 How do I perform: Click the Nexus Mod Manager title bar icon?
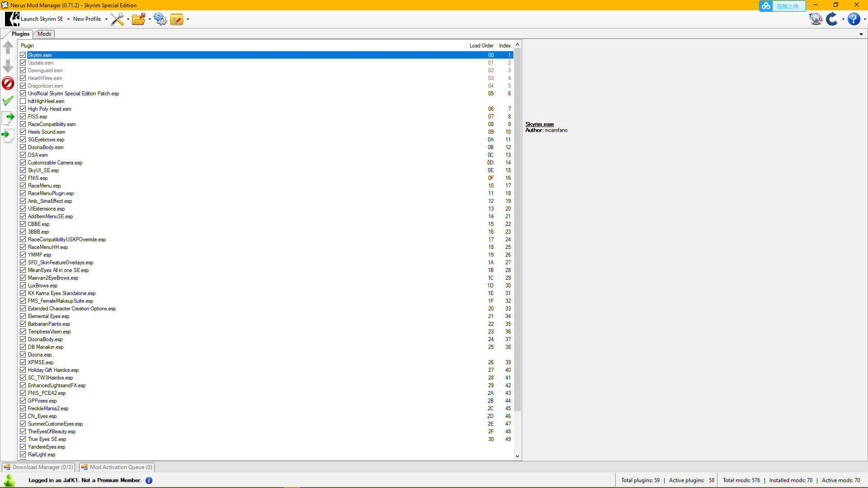[5, 5]
